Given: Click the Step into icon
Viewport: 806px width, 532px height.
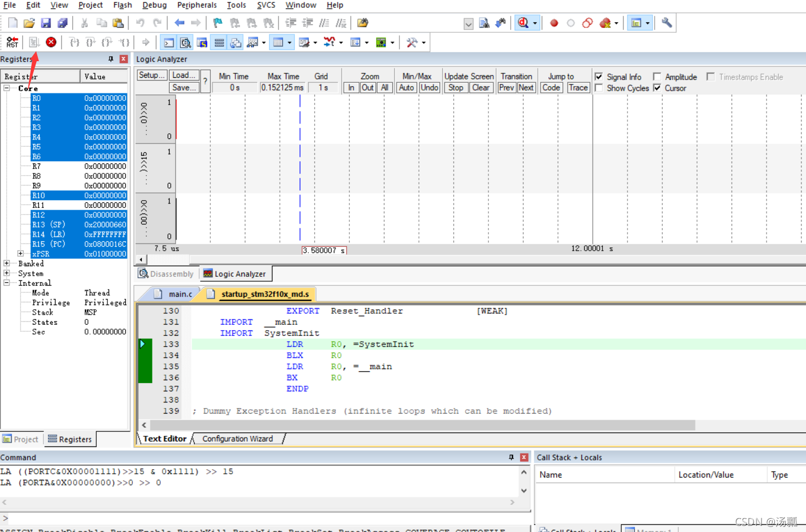Looking at the screenshot, I should click(75, 42).
